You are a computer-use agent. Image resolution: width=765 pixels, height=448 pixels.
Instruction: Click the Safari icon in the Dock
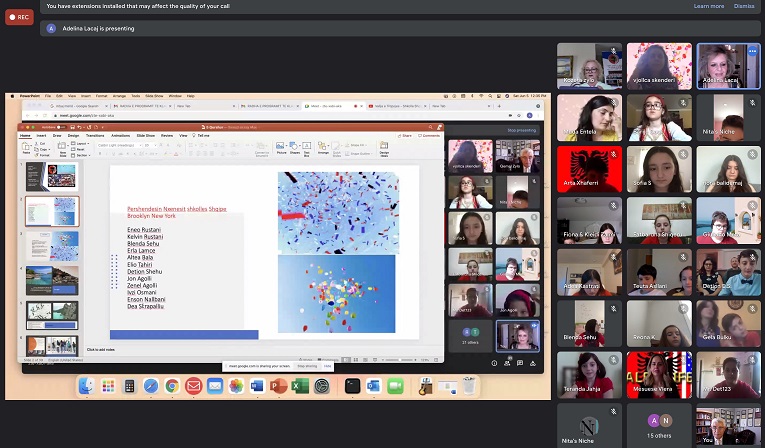(150, 386)
